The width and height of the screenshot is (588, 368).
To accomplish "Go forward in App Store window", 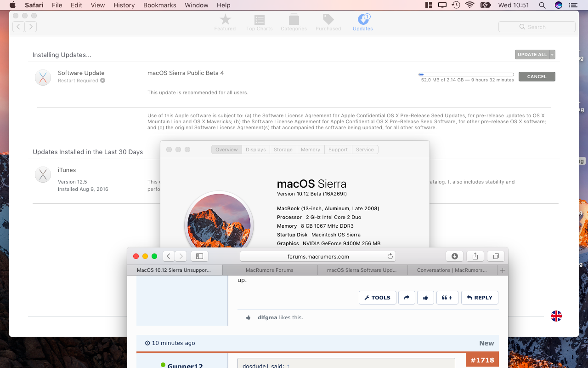I will [x=31, y=27].
